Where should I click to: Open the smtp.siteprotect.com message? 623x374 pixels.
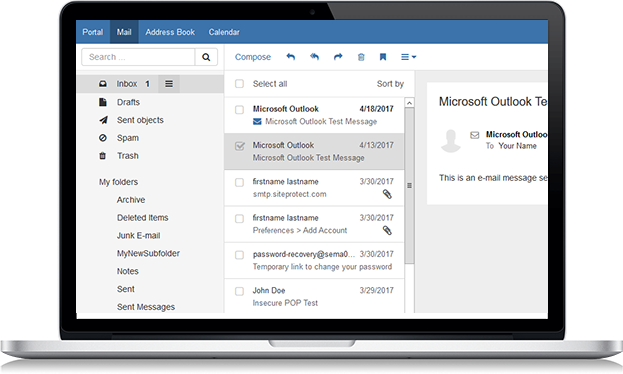click(314, 188)
